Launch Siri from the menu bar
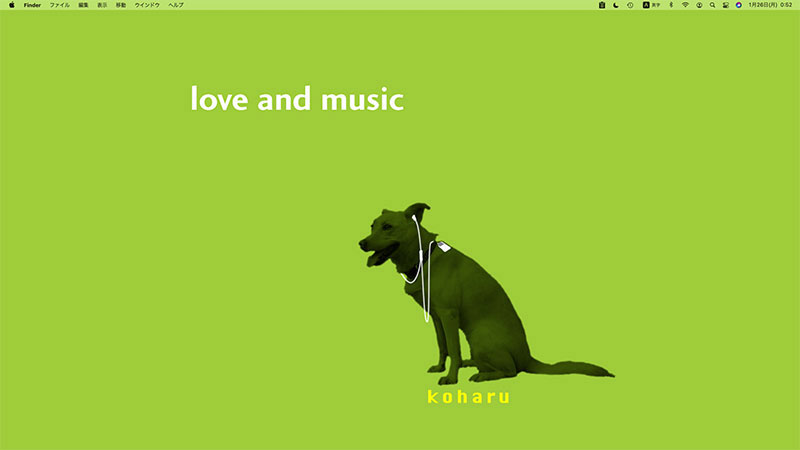800x450 pixels. (x=739, y=5)
